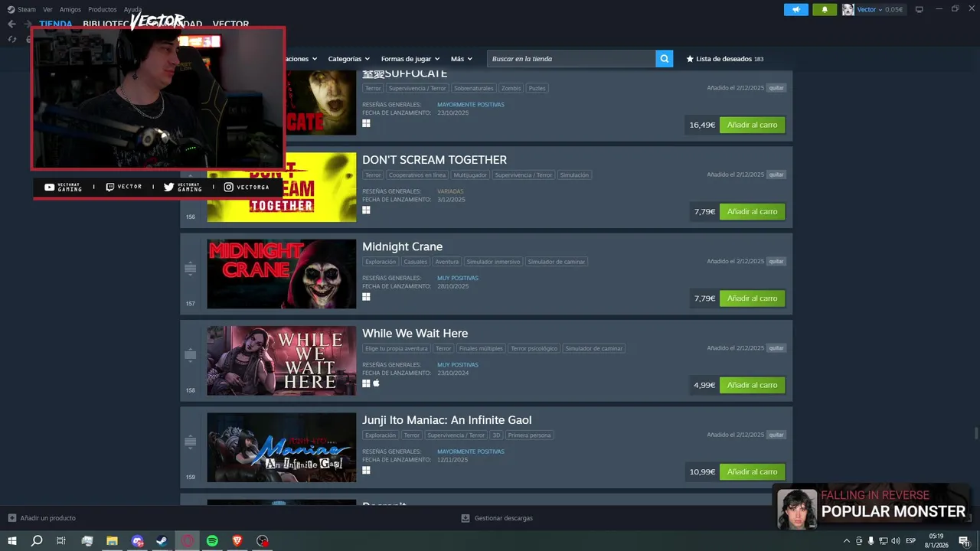This screenshot has height=551, width=980.
Task: Open Task View on the taskbar
Action: [x=61, y=541]
